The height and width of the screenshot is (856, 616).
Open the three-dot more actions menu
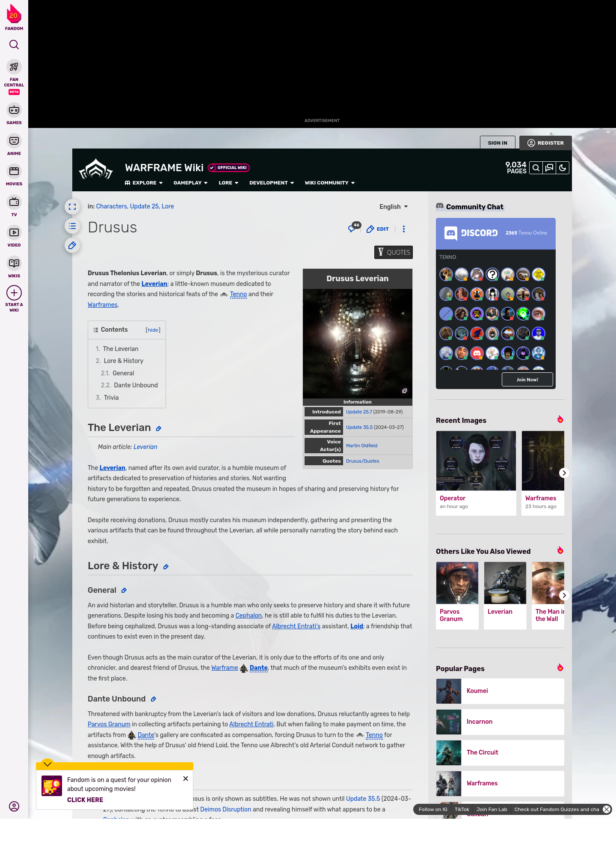[x=403, y=229]
